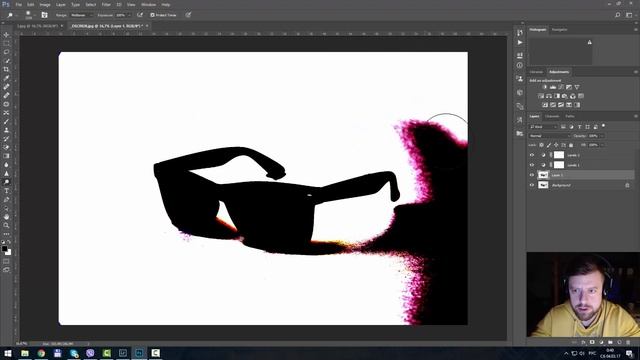Select the Crop tool
This screenshot has height=360, width=640.
(x=6, y=69)
